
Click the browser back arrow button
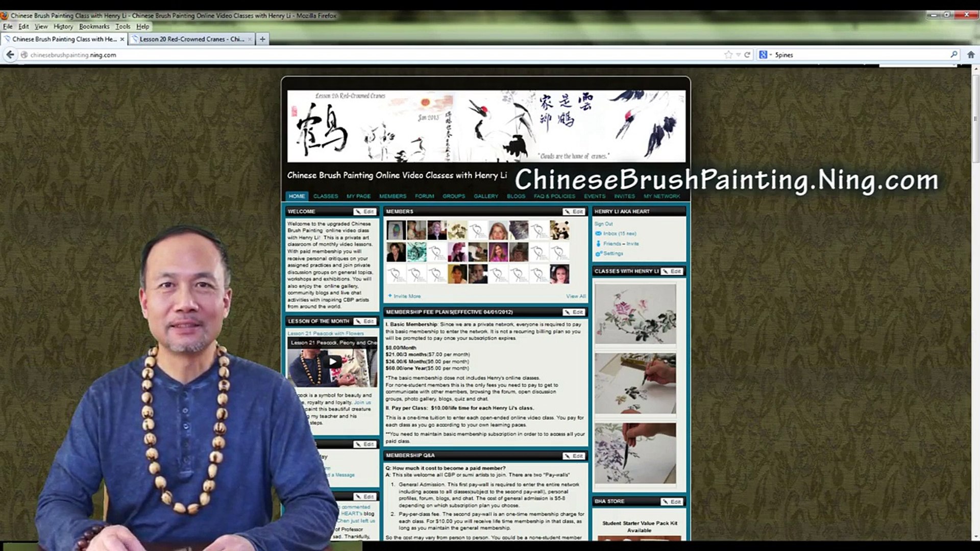tap(10, 55)
